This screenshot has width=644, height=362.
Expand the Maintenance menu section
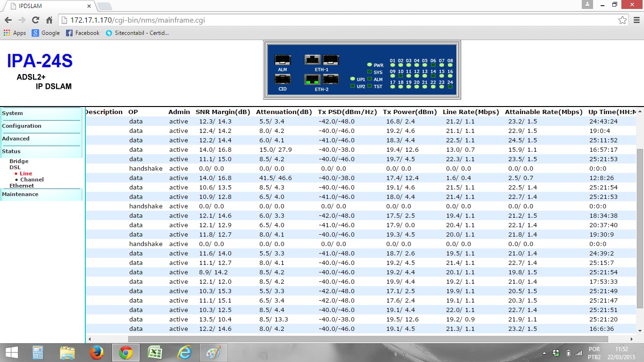(41, 194)
